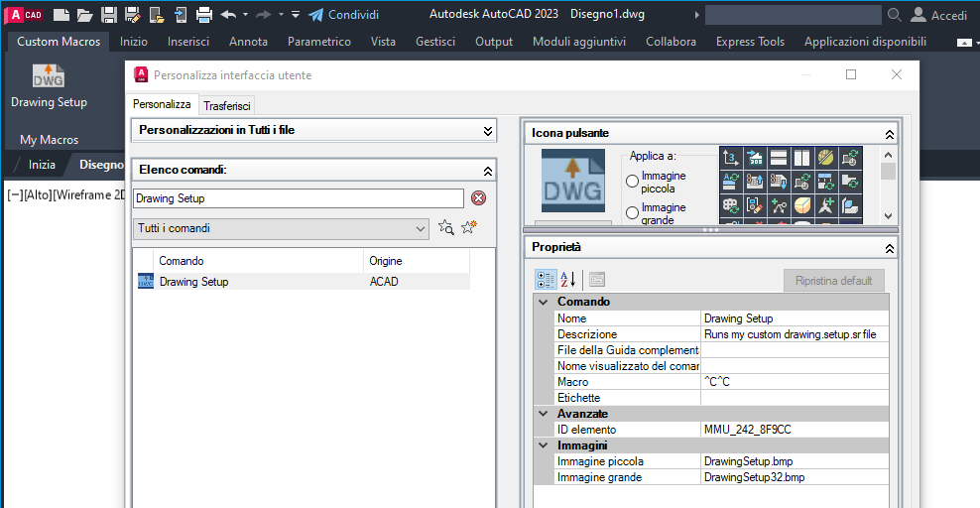Open a drawing via the folder icon

[85, 14]
